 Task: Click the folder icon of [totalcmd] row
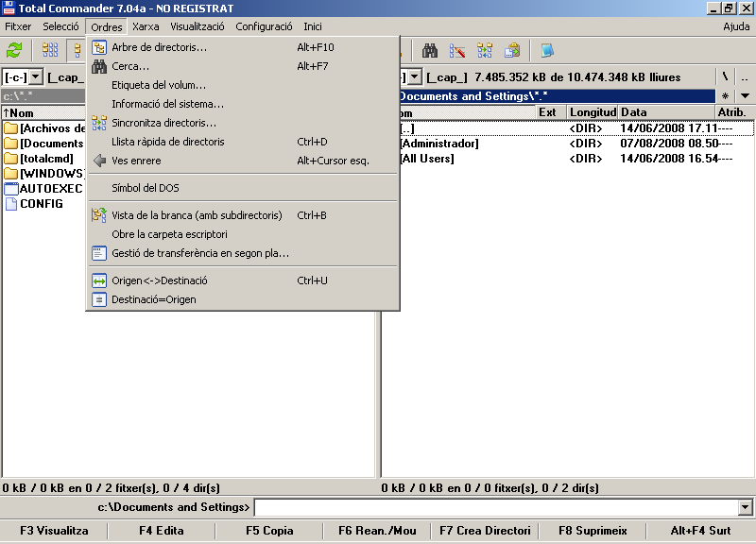10,159
